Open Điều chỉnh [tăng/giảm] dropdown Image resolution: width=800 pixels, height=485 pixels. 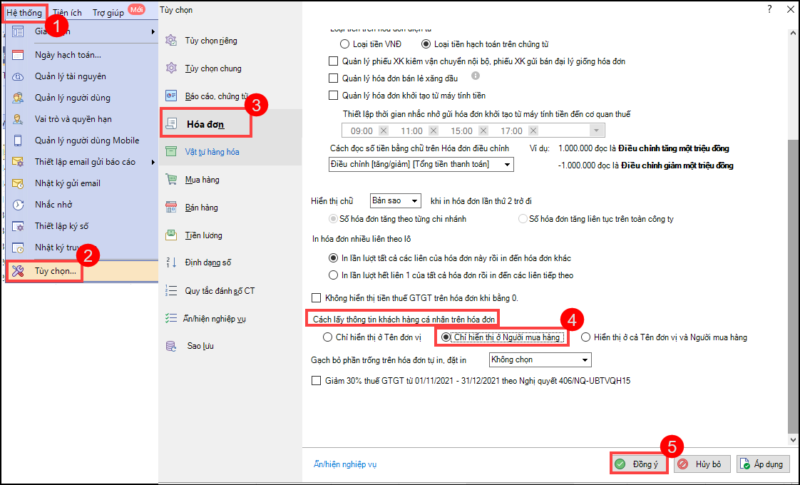pyautogui.click(x=421, y=164)
